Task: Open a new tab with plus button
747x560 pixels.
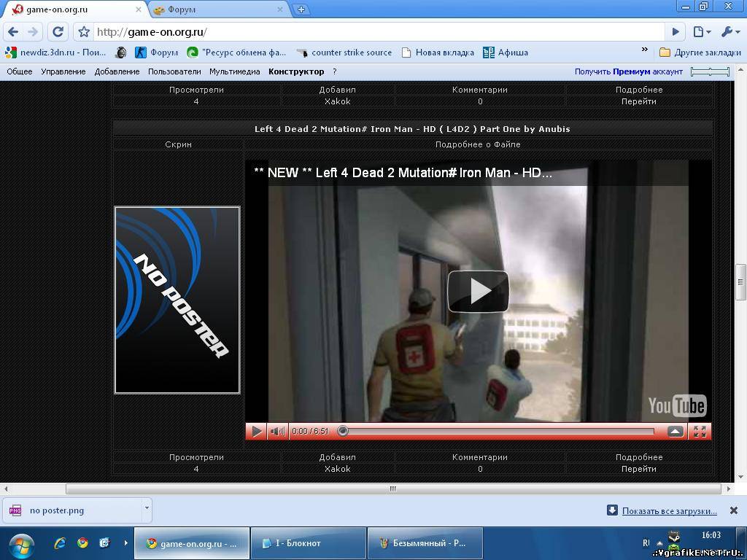Action: click(x=301, y=9)
